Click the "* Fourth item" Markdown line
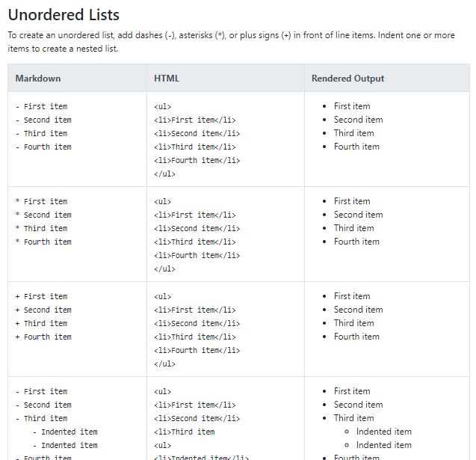Viewport: 476px width, 460px height. [43, 242]
